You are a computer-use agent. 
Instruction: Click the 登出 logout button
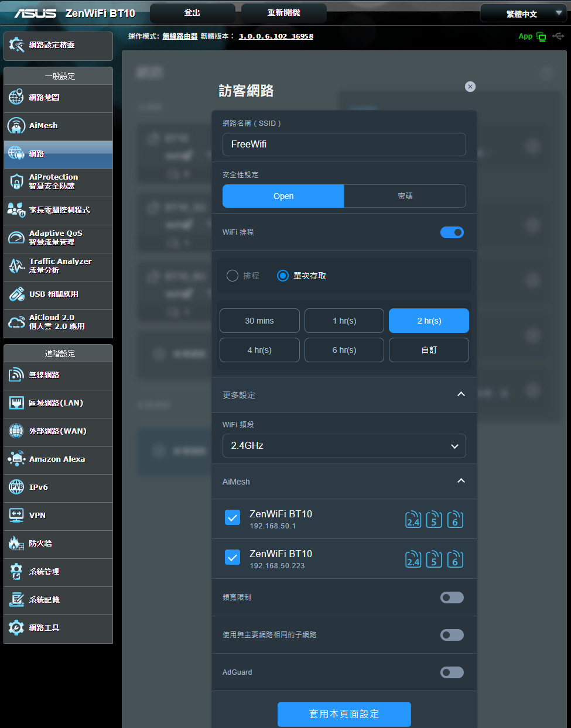193,13
